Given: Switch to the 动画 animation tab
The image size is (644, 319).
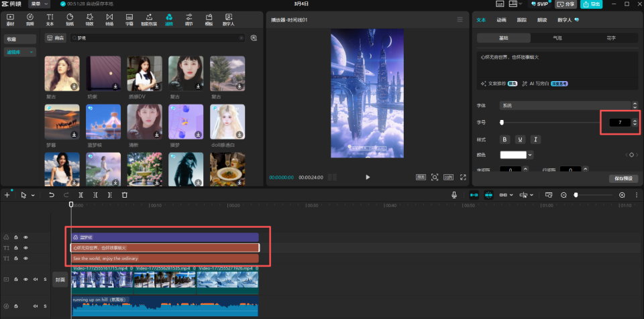Looking at the screenshot, I should point(502,19).
